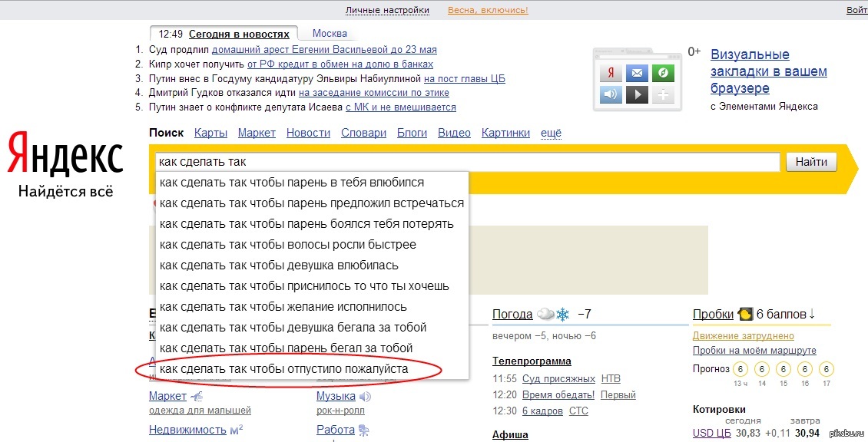868x442 pixels.
Task: Click the yellow traffic light icon near Пробки
Action: (745, 314)
